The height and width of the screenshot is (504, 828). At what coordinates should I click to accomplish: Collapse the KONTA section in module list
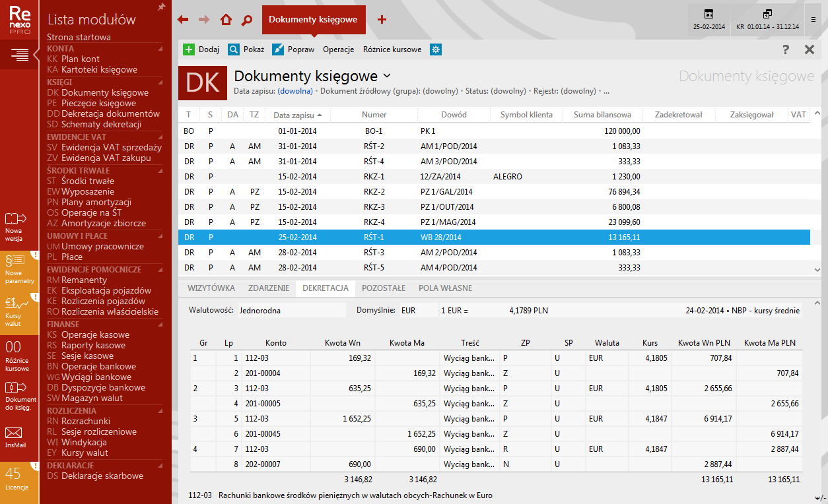point(160,49)
